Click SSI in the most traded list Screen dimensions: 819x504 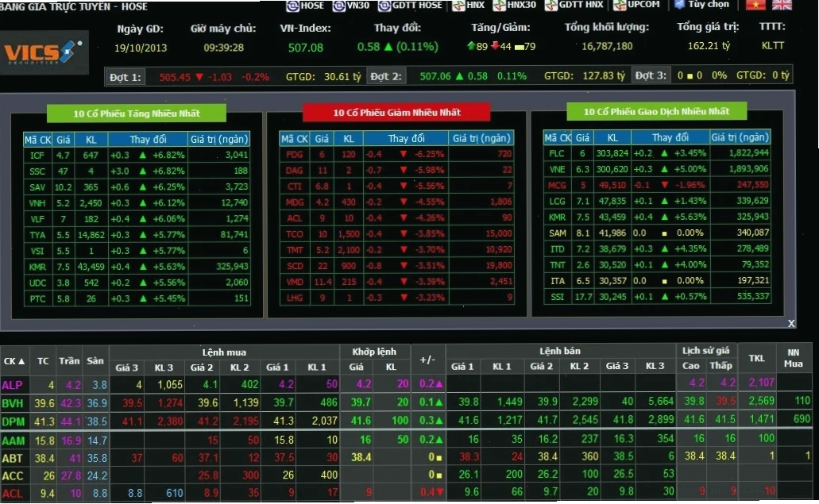click(x=558, y=297)
